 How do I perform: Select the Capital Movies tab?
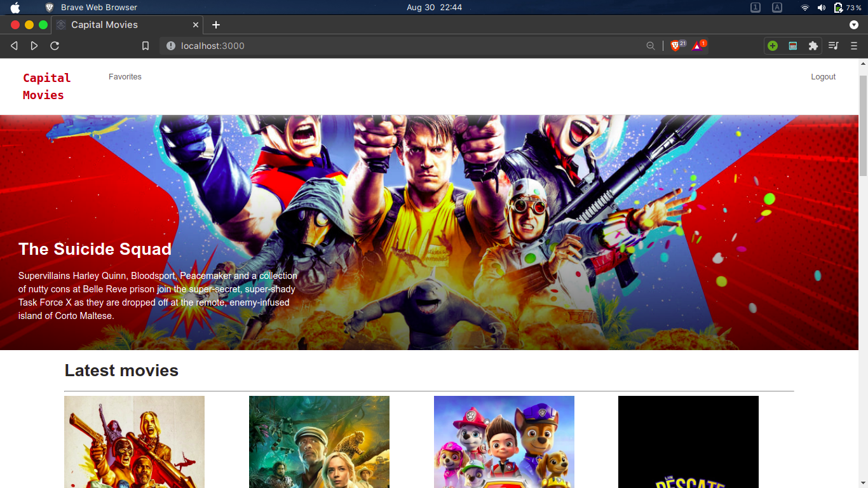(104, 25)
